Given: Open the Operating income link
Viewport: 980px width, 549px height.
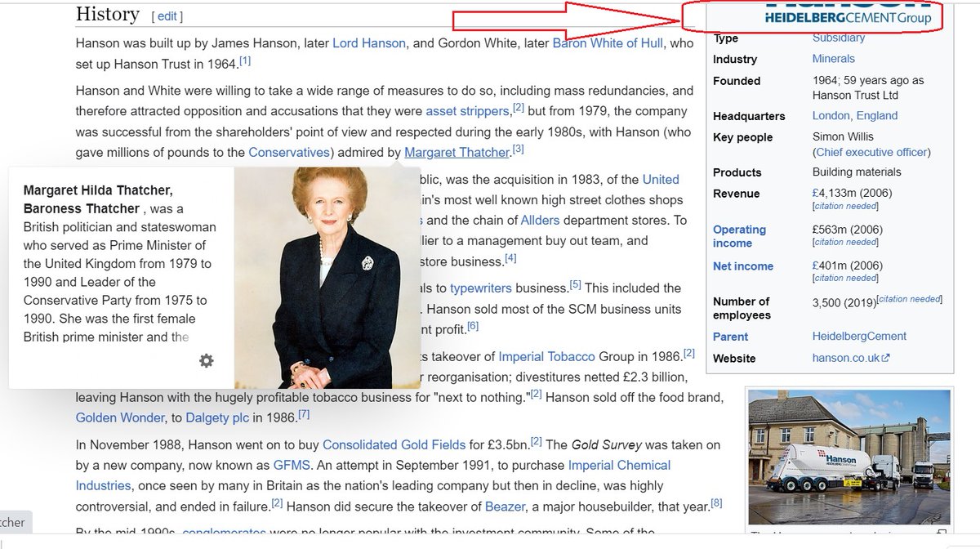Looking at the screenshot, I should [x=739, y=236].
